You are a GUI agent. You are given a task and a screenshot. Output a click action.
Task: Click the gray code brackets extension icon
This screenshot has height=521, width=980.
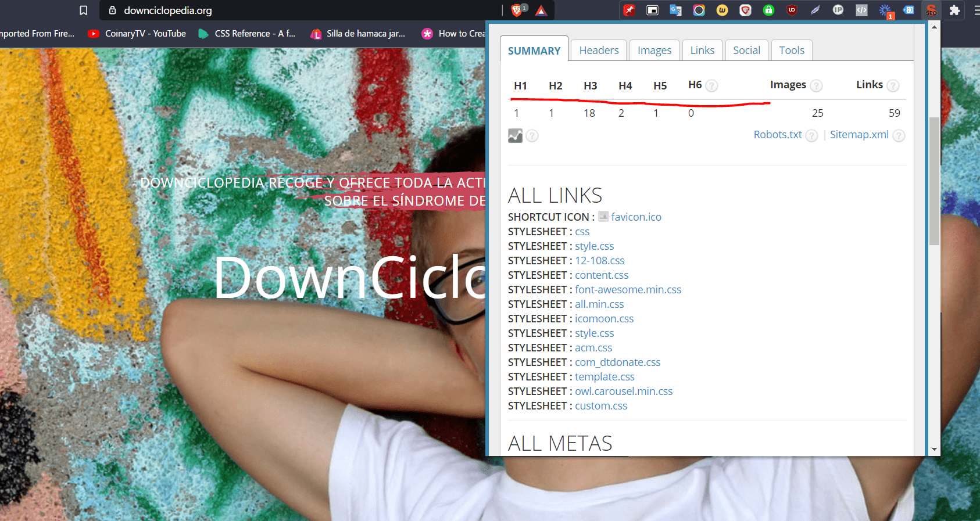click(x=861, y=10)
